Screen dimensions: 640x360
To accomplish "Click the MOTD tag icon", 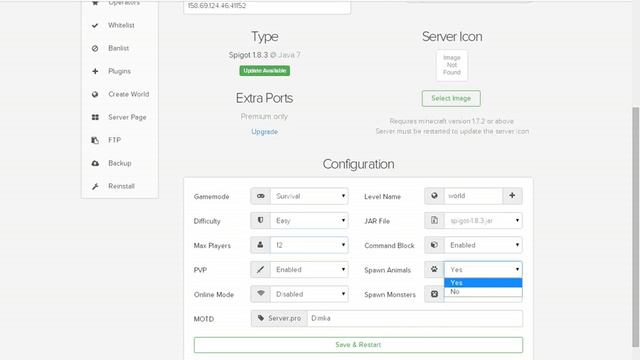I will click(x=261, y=318).
